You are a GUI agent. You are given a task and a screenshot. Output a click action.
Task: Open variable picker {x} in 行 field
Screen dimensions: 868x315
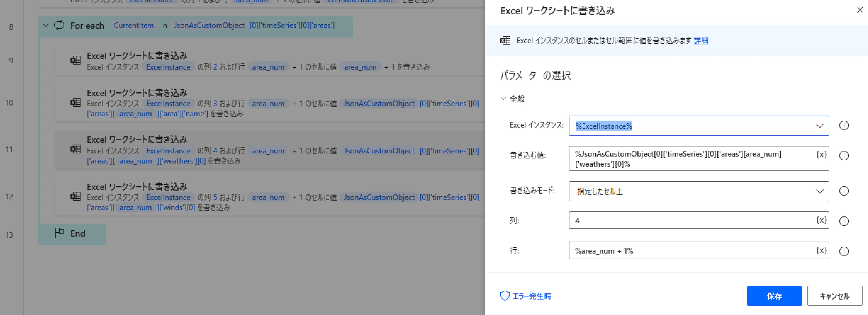[821, 250]
